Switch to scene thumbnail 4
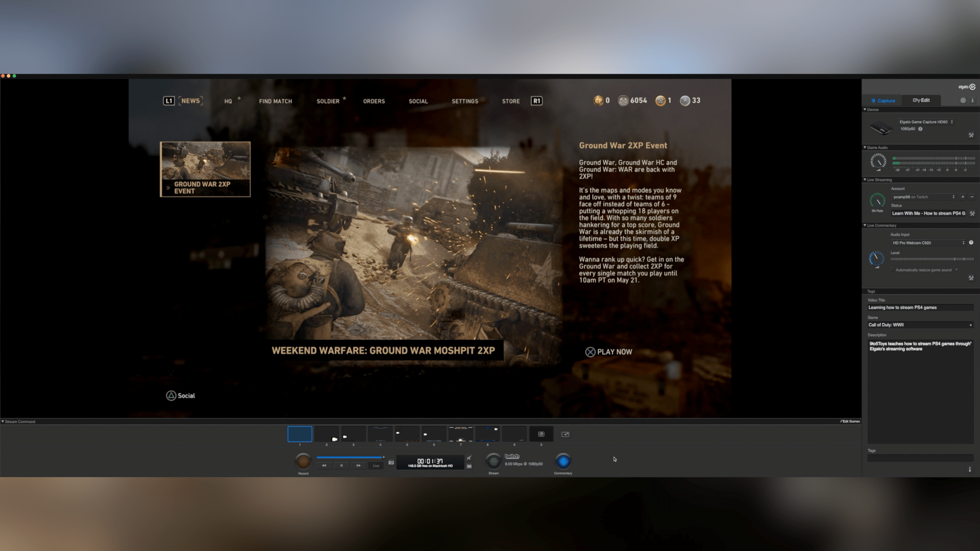Screen dimensions: 980x551 [x=380, y=434]
